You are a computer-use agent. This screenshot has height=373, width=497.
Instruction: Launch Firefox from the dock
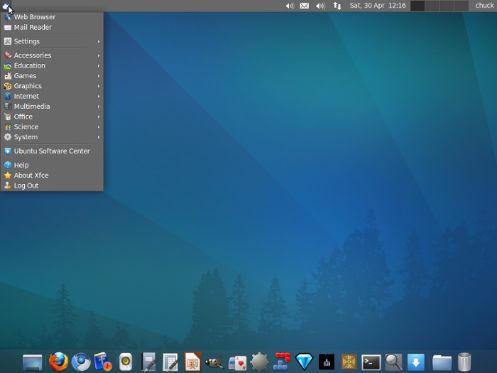(x=58, y=361)
